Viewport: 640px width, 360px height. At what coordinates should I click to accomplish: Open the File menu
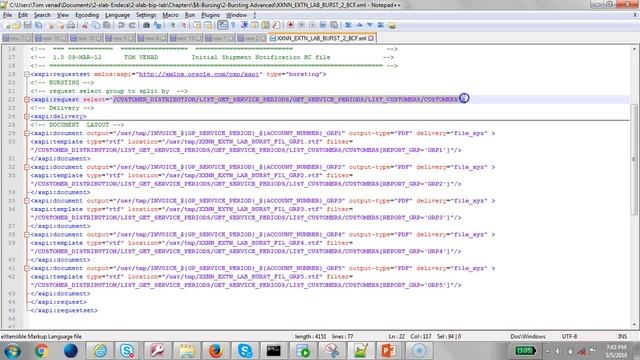pyautogui.click(x=7, y=15)
